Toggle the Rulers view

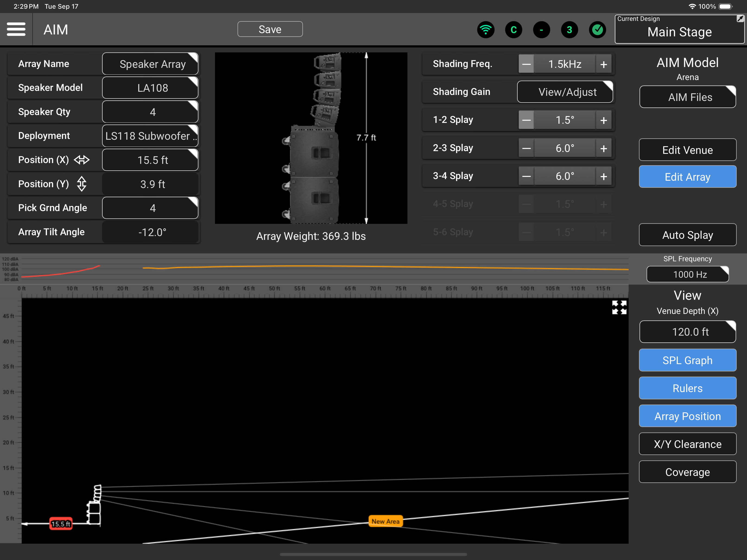tap(688, 388)
